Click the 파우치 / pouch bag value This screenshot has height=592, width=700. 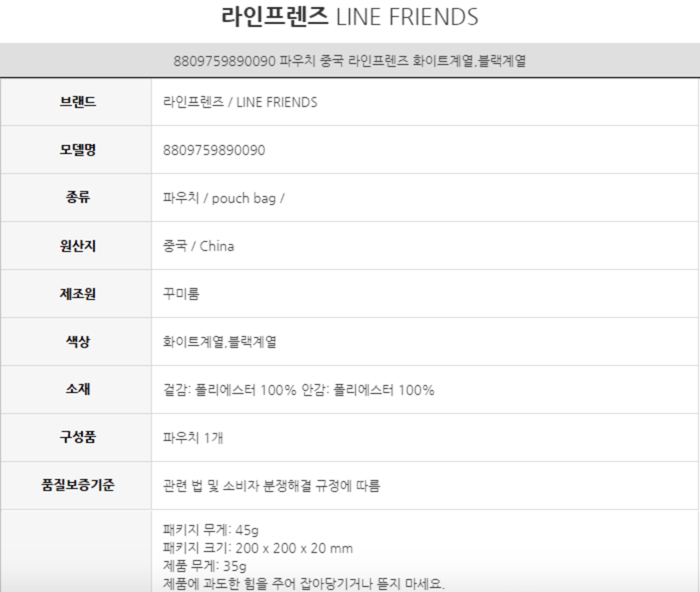[223, 198]
